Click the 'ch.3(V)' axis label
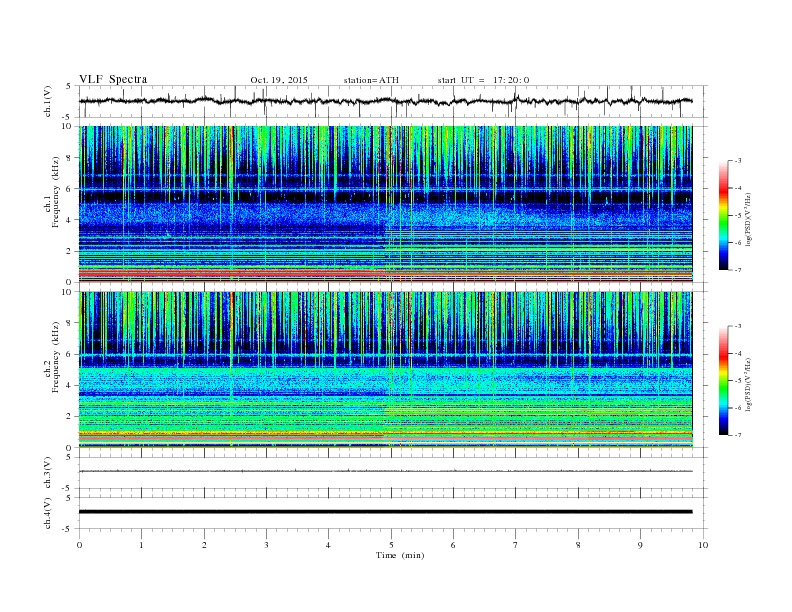The height and width of the screenshot is (612, 792). pyautogui.click(x=48, y=473)
